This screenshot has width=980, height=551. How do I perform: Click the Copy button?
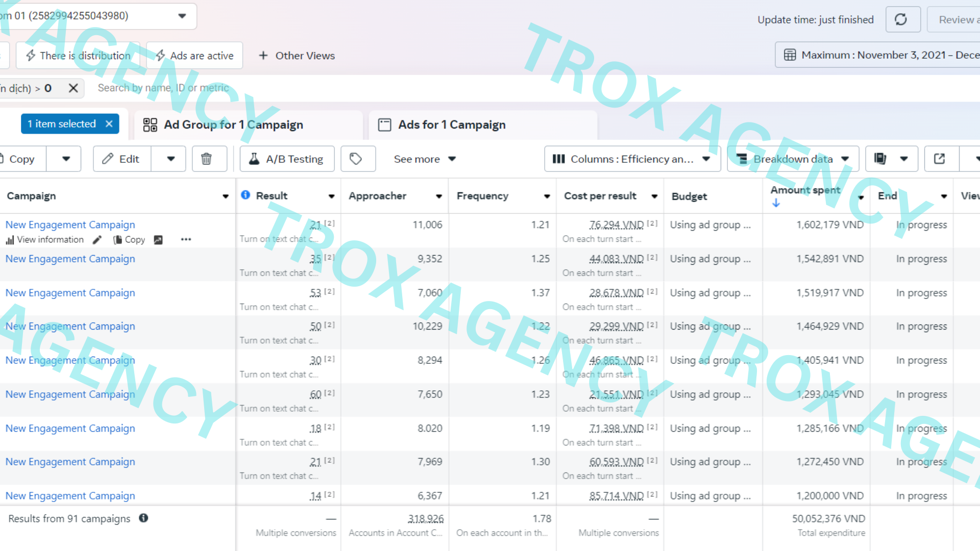(x=22, y=159)
